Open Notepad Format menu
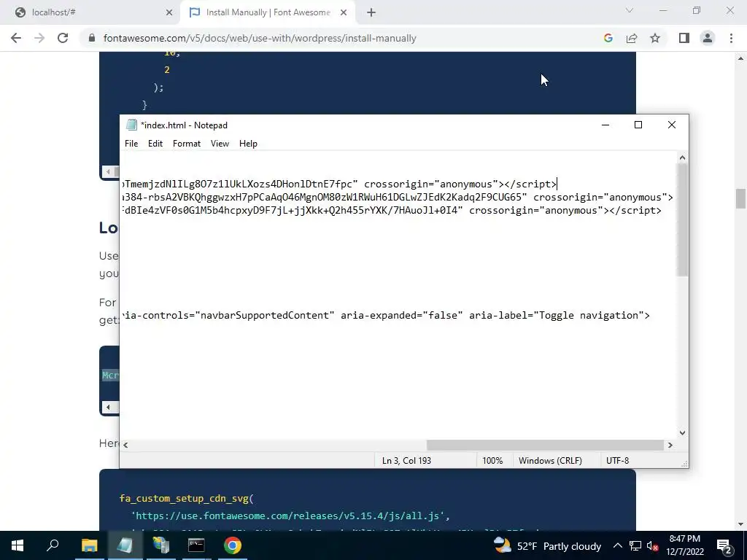 (186, 144)
